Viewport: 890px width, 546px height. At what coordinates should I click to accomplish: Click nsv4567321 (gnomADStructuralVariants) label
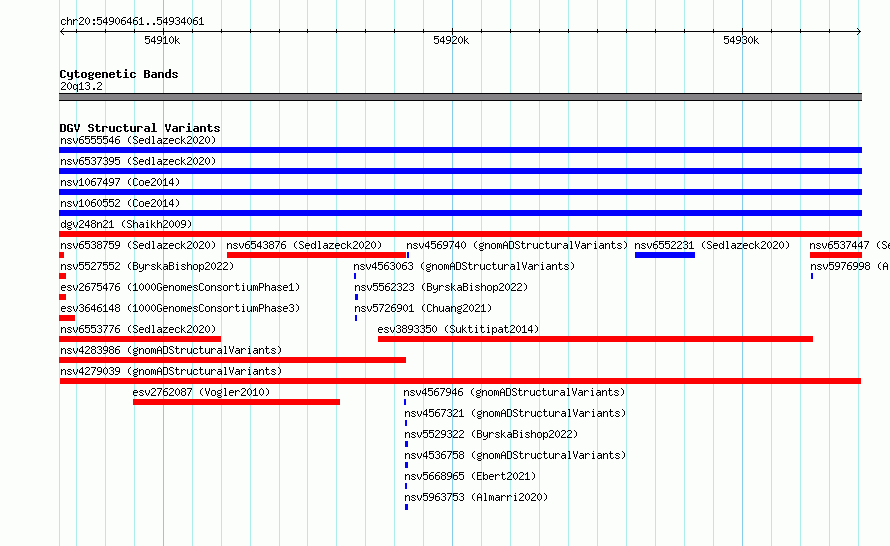(x=515, y=413)
